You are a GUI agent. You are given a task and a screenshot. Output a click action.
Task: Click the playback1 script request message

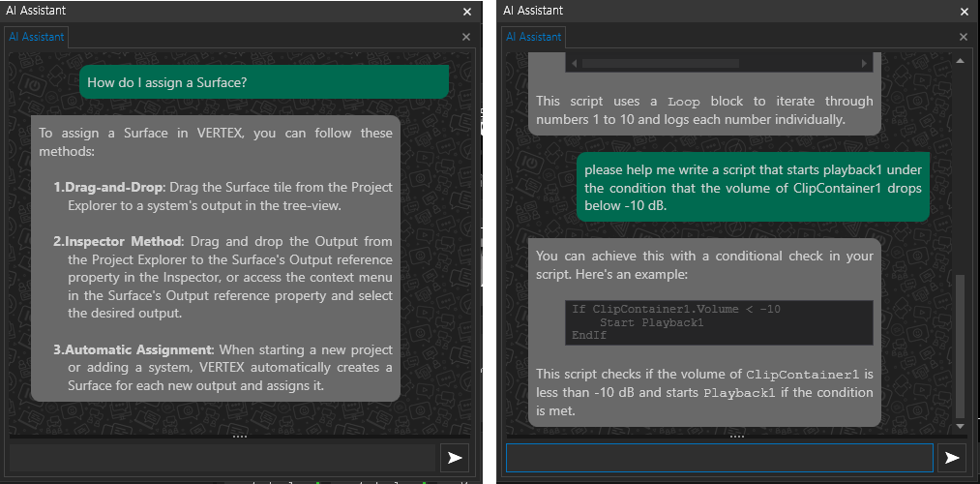[753, 187]
